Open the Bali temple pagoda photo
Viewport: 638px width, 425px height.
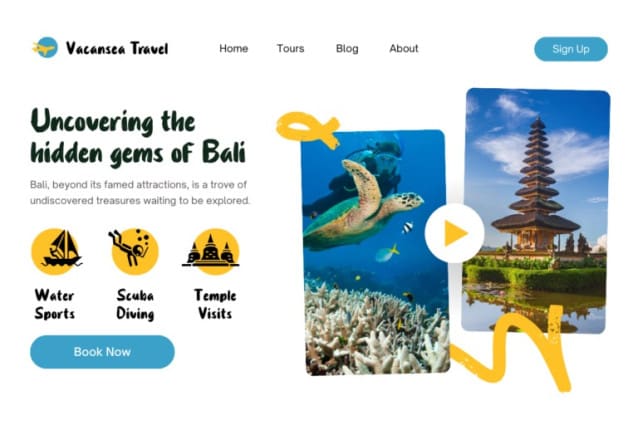[x=535, y=211]
